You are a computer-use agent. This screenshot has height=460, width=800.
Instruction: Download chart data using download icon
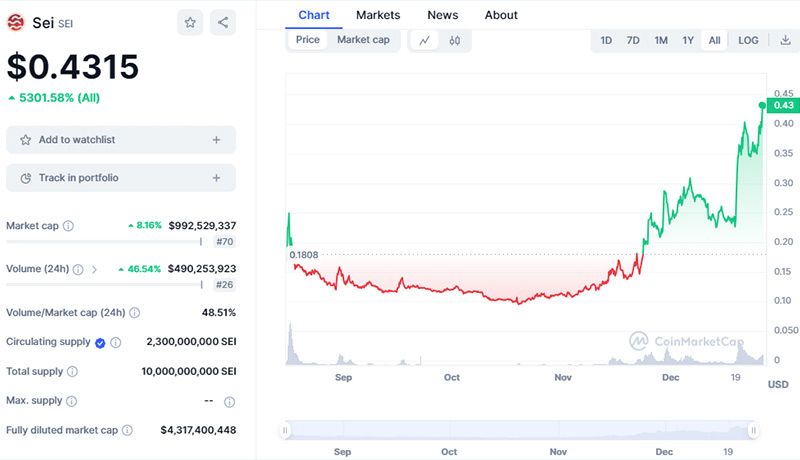[x=783, y=40]
